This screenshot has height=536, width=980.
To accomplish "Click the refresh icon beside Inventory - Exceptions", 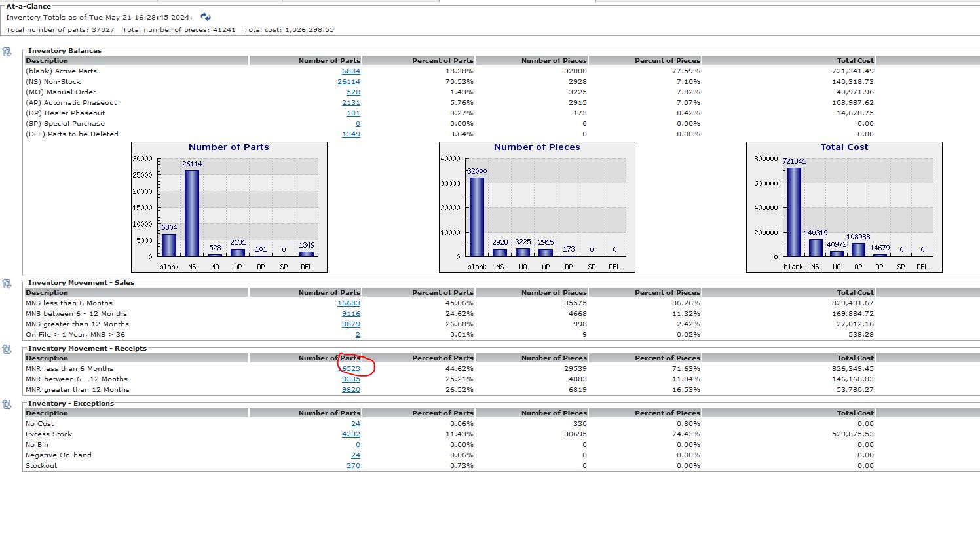I will 7,405.
